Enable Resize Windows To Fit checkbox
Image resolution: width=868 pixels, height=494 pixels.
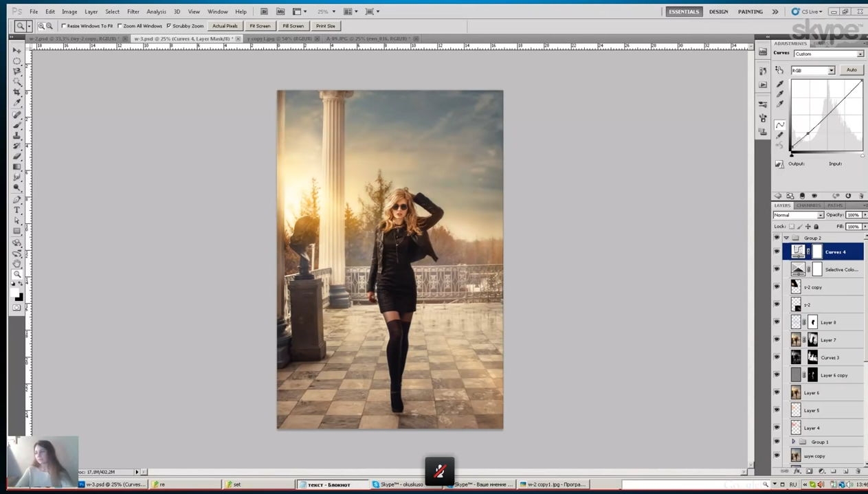click(x=64, y=26)
